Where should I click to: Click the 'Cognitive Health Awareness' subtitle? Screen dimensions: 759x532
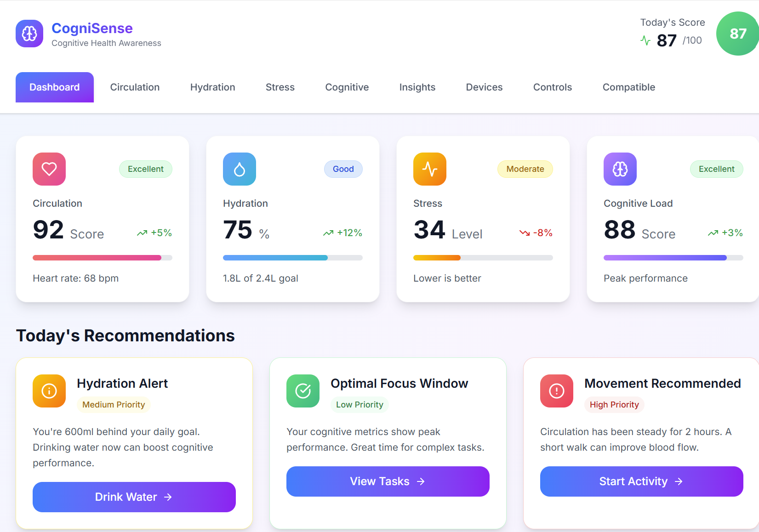pos(106,43)
